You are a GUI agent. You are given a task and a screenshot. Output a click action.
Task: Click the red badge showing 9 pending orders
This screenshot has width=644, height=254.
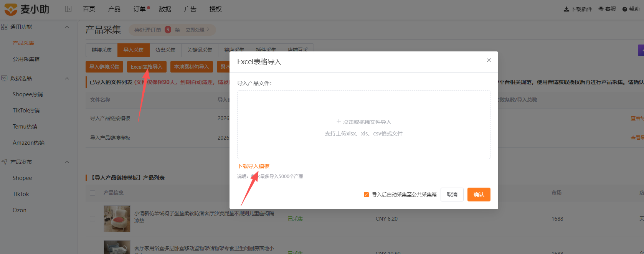[168, 30]
